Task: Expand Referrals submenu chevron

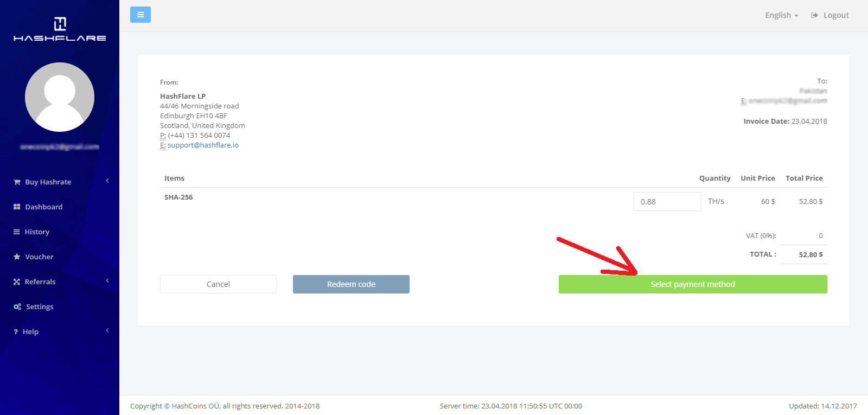Action: [x=107, y=280]
